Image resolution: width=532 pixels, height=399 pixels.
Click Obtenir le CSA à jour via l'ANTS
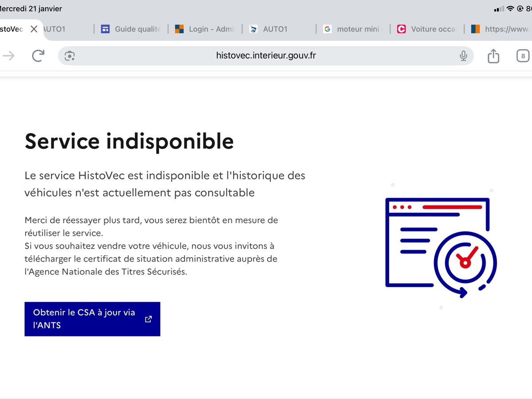click(84, 319)
